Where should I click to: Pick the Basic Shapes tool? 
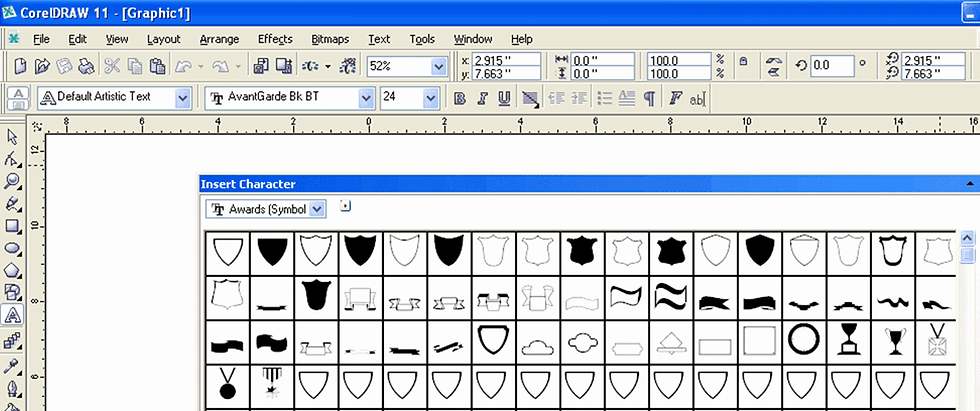click(x=12, y=292)
